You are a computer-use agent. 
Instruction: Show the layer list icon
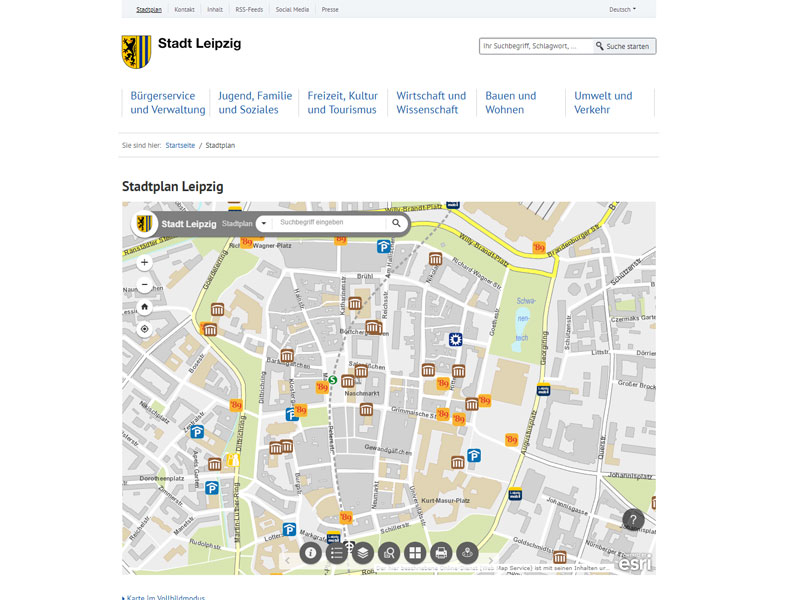[364, 553]
